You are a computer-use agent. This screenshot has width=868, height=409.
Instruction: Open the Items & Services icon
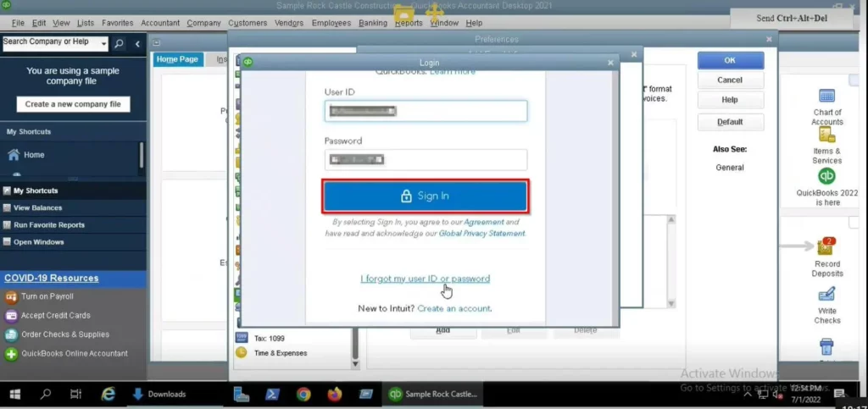point(826,135)
